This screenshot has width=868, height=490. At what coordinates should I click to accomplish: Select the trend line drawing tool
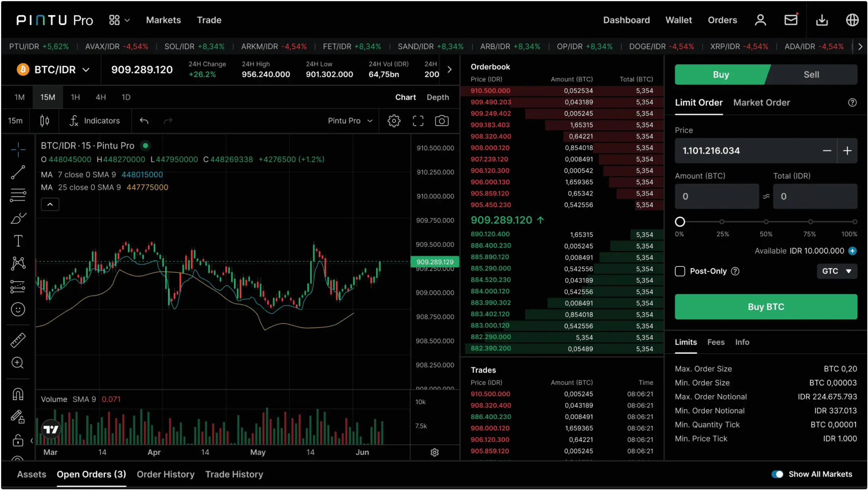[18, 173]
